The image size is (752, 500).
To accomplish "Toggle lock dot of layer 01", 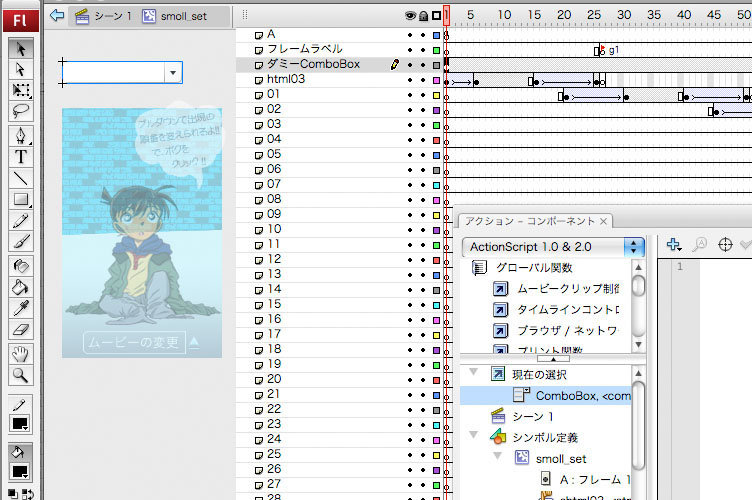I will click(x=423, y=95).
